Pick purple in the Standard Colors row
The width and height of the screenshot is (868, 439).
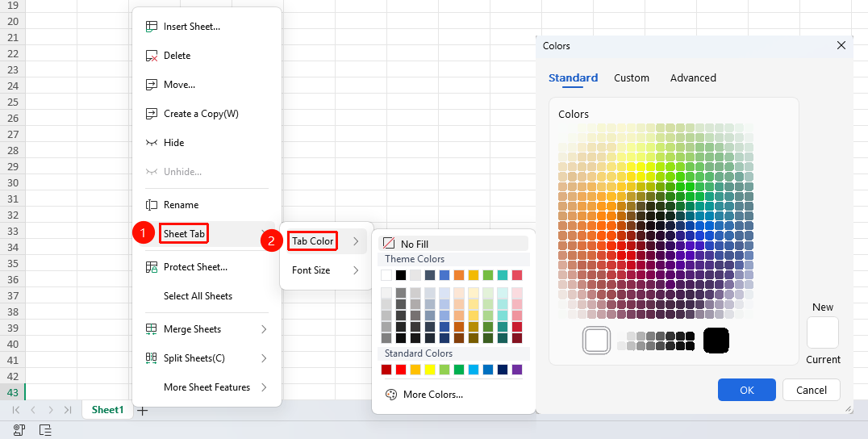[x=517, y=370]
